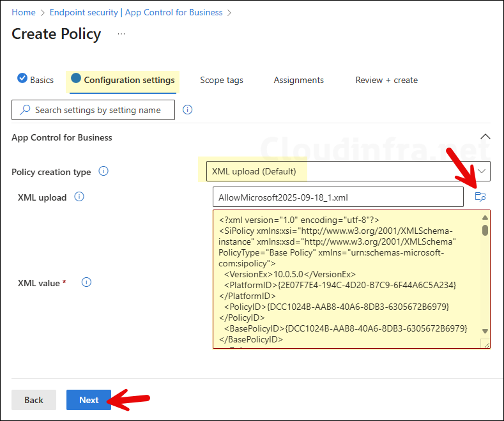Open the Review + create tab
Viewport: 504px width, 421px height.
coord(386,80)
